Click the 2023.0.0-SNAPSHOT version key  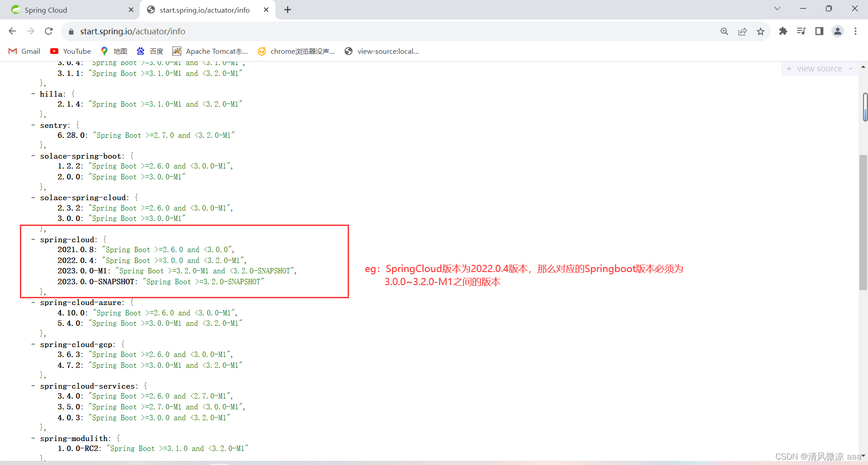(96, 282)
